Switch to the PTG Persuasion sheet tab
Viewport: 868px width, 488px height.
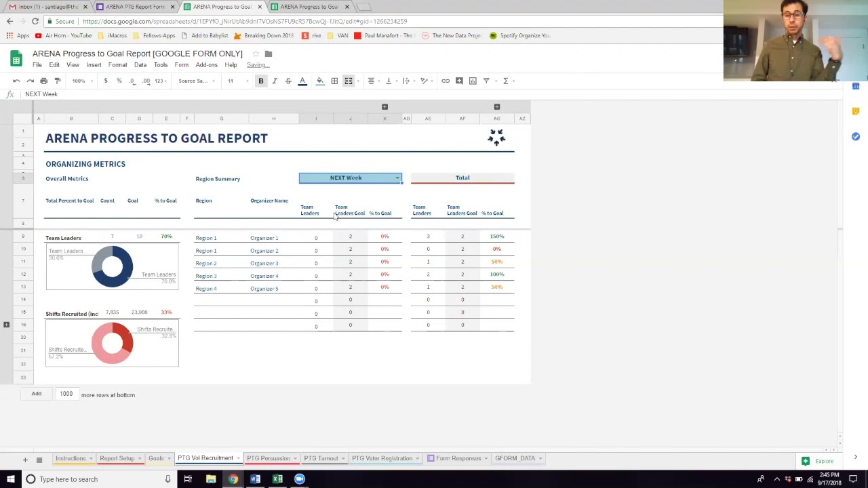(x=269, y=458)
